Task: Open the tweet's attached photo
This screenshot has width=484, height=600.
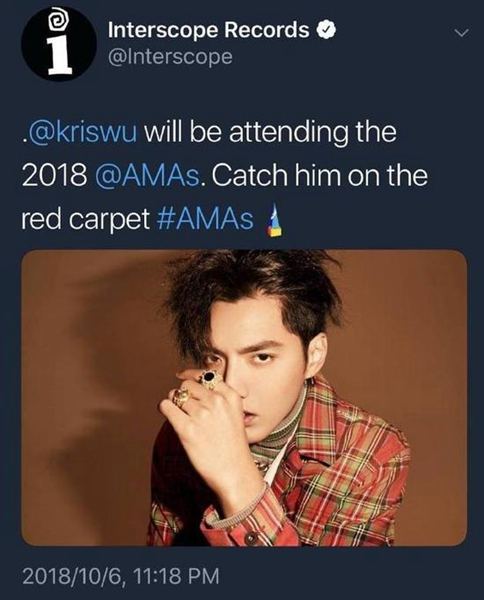Action: click(x=244, y=398)
